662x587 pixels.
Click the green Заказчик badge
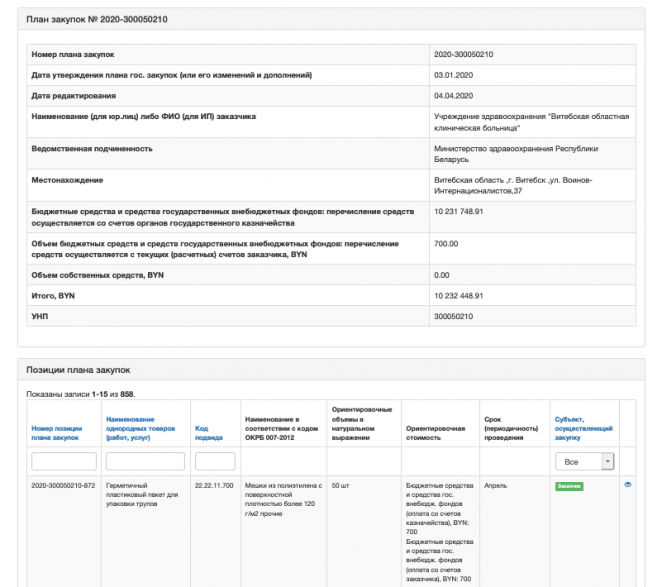(x=569, y=486)
